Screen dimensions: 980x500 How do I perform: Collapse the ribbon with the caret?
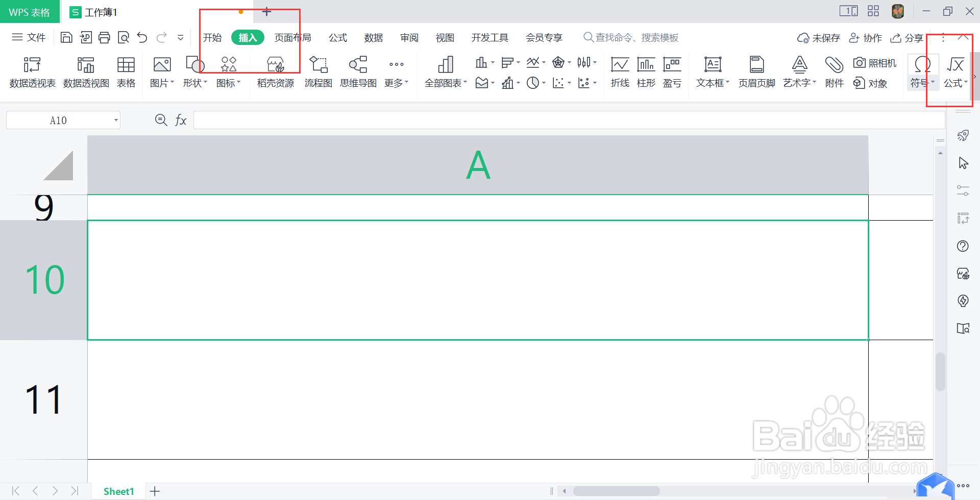(963, 37)
